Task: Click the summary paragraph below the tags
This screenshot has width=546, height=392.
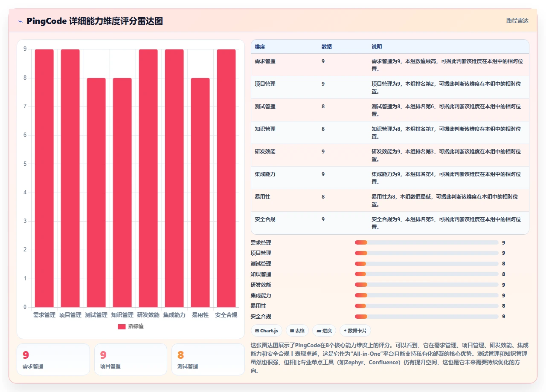Action: [x=390, y=358]
